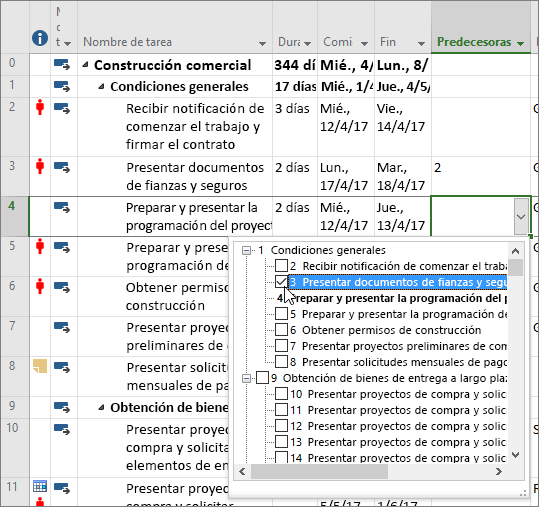
Task: Click the red overallocated person icon in row 5
Action: 40,246
